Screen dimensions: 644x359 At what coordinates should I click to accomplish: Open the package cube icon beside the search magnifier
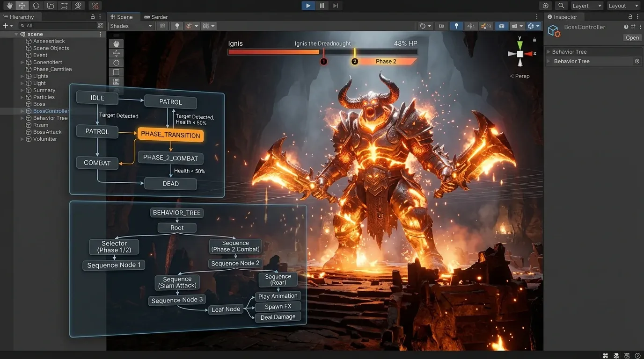[x=545, y=6]
